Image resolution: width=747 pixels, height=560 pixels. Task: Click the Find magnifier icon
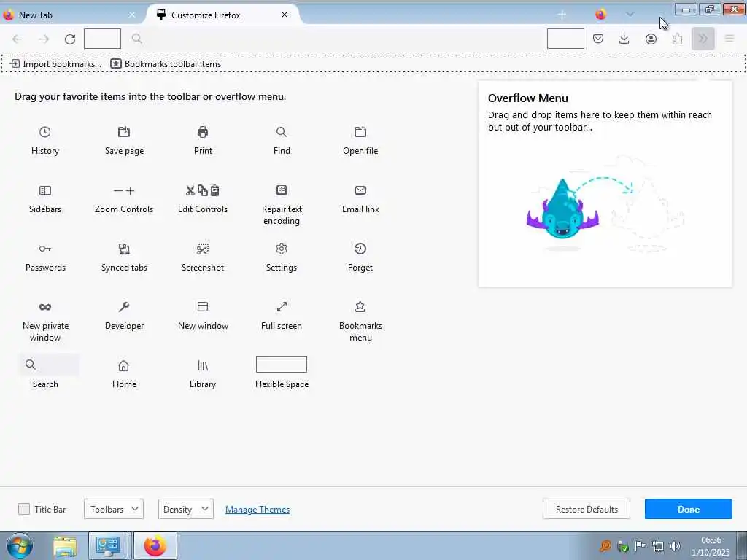pyautogui.click(x=282, y=132)
